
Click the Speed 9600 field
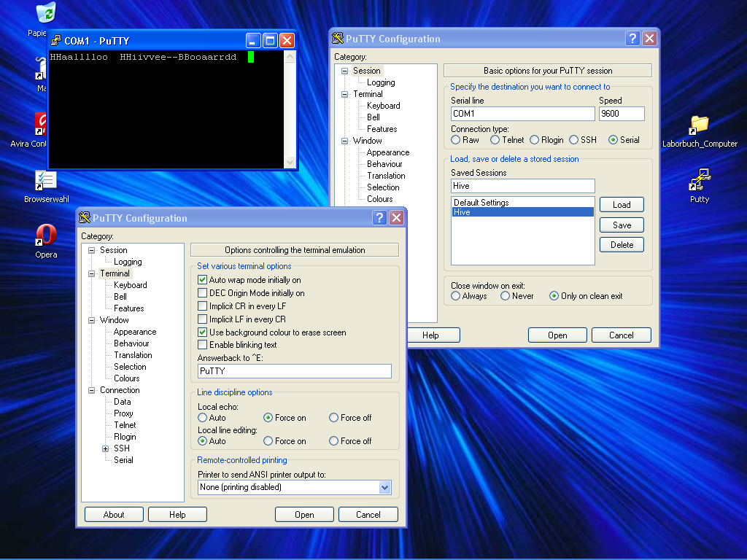(x=622, y=113)
